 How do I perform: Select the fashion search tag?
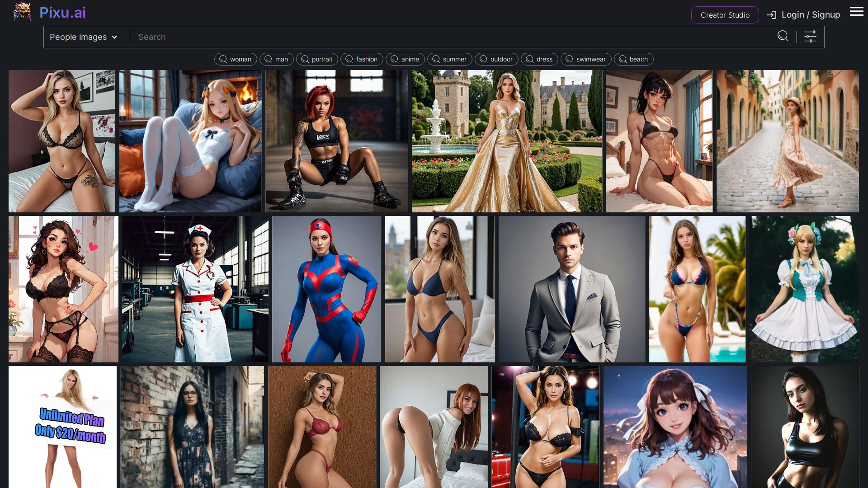362,59
